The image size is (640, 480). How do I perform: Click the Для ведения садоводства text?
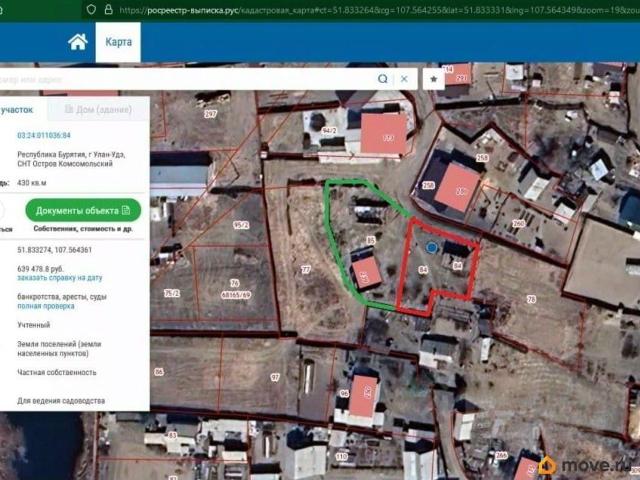coord(61,401)
